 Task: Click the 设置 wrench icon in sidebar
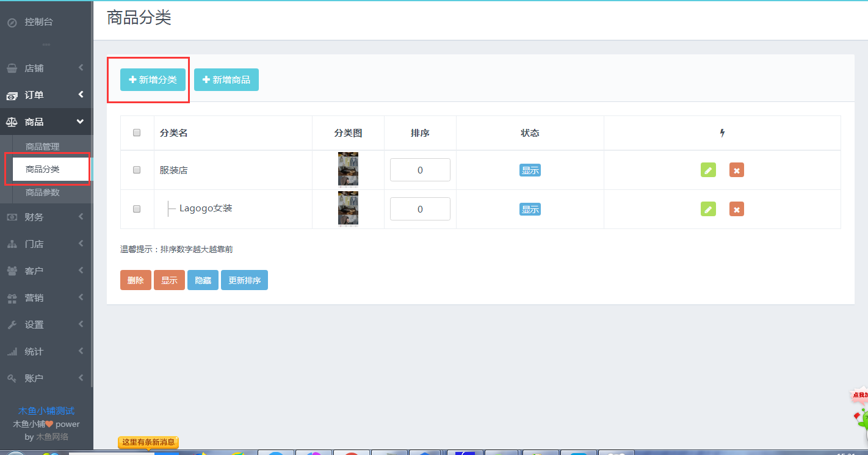[12, 325]
